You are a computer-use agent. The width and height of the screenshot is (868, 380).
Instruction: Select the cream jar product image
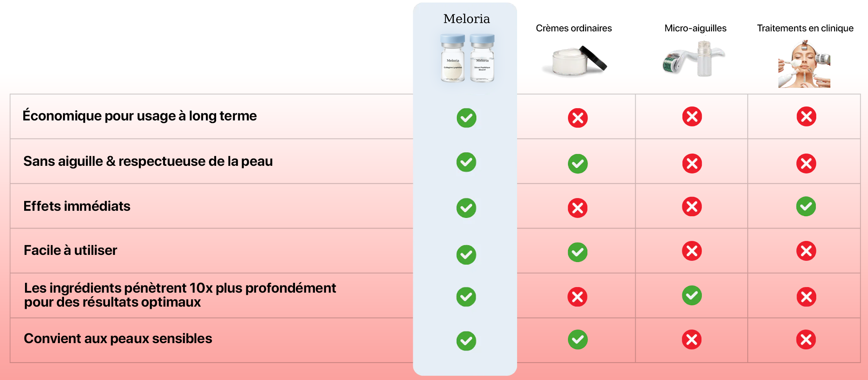click(575, 60)
